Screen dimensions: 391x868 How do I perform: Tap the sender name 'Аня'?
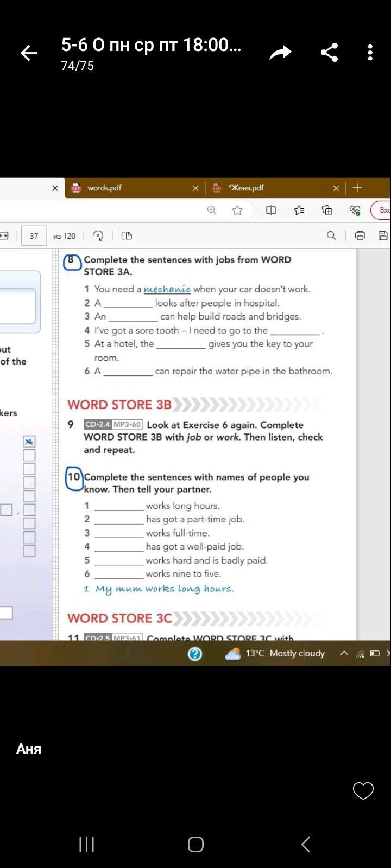click(x=29, y=749)
